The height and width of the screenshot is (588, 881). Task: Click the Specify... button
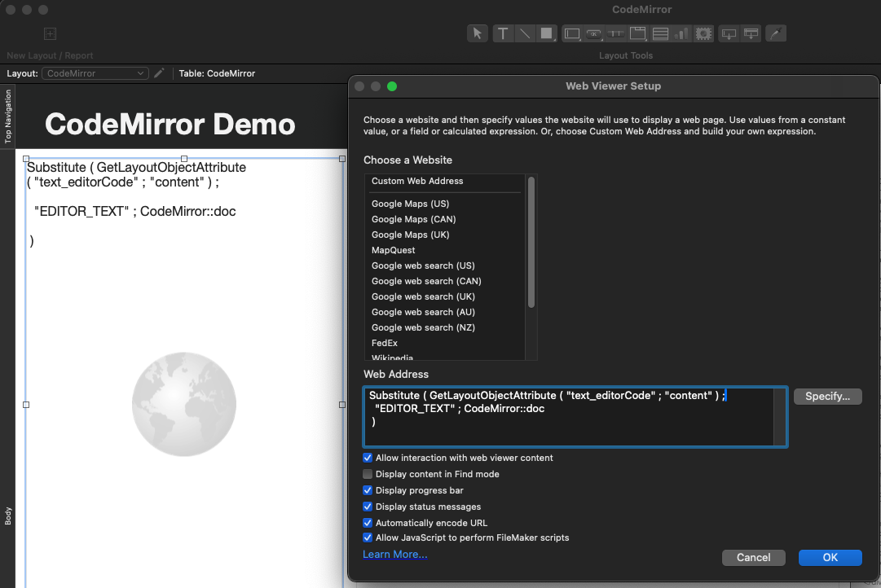point(827,397)
